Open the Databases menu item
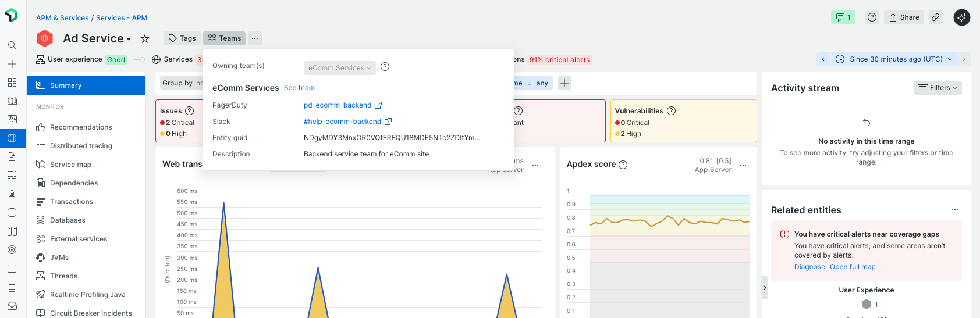This screenshot has width=980, height=318. (x=68, y=220)
